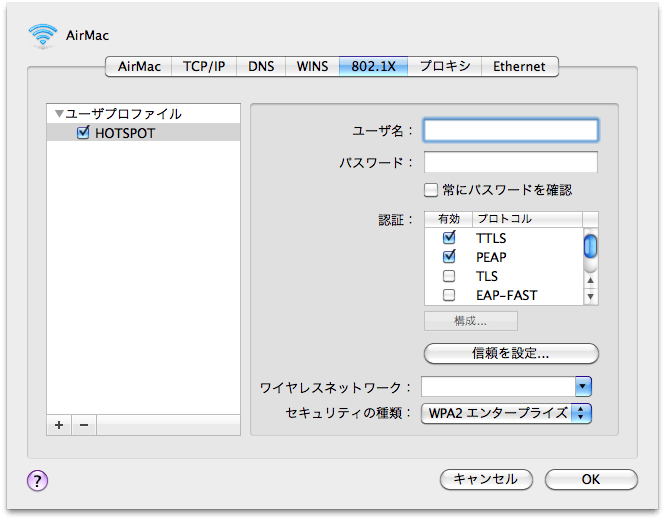Image resolution: width=665 pixels, height=520 pixels.
Task: Select the HOTSPOT profile row
Action: 143,133
